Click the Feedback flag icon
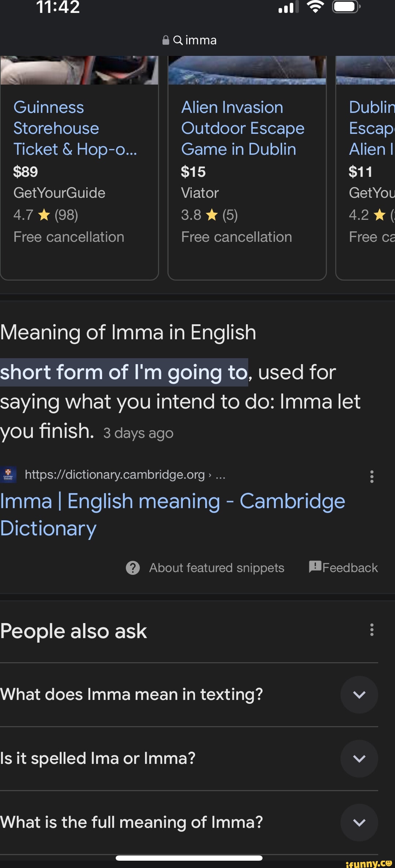 [315, 567]
